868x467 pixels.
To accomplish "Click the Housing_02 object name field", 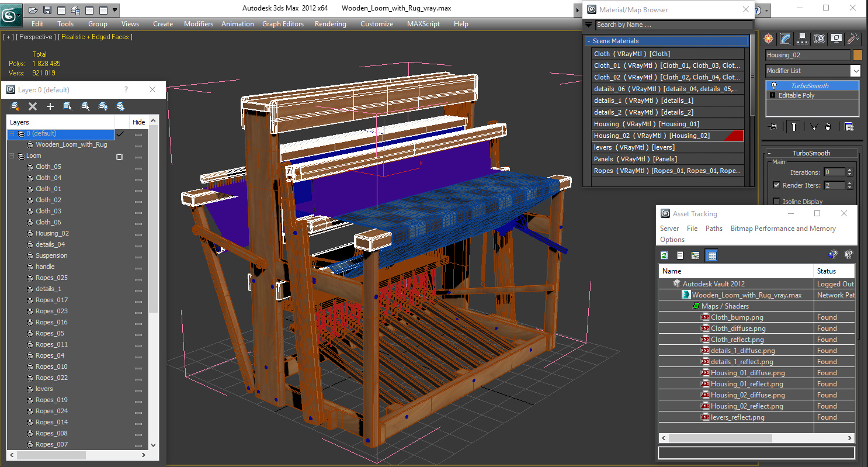I will (808, 55).
